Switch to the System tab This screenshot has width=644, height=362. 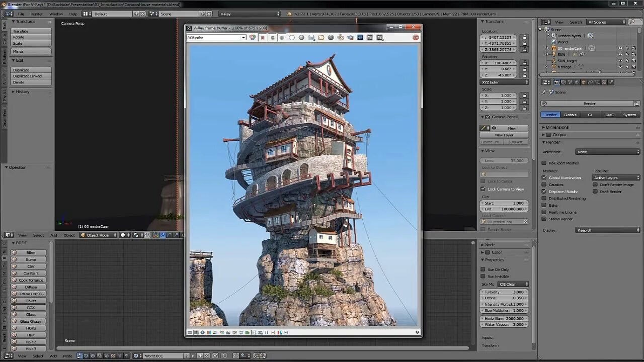629,115
